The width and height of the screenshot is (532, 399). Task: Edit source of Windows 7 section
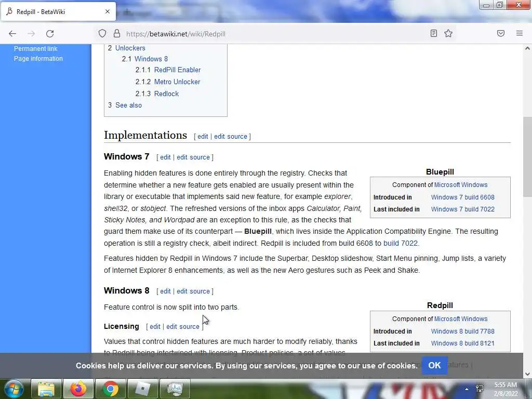pos(193,157)
